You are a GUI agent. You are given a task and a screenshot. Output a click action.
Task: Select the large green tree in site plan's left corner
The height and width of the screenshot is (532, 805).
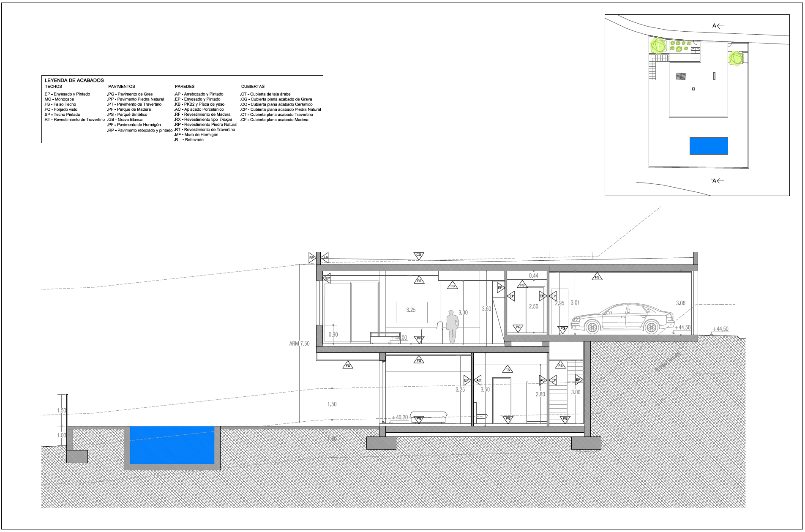pos(658,45)
